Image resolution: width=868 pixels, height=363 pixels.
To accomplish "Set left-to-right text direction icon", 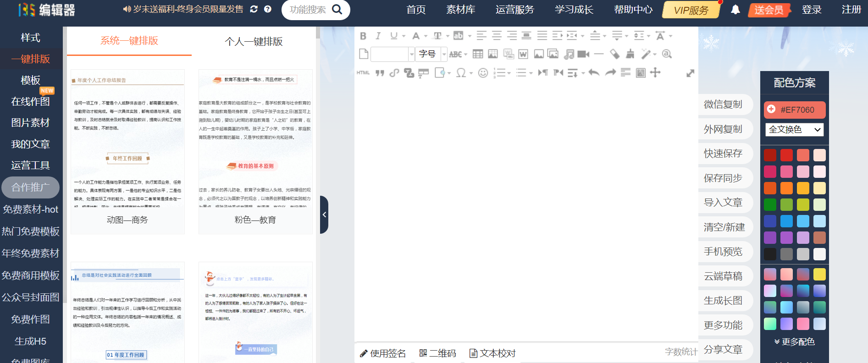I will click(543, 72).
